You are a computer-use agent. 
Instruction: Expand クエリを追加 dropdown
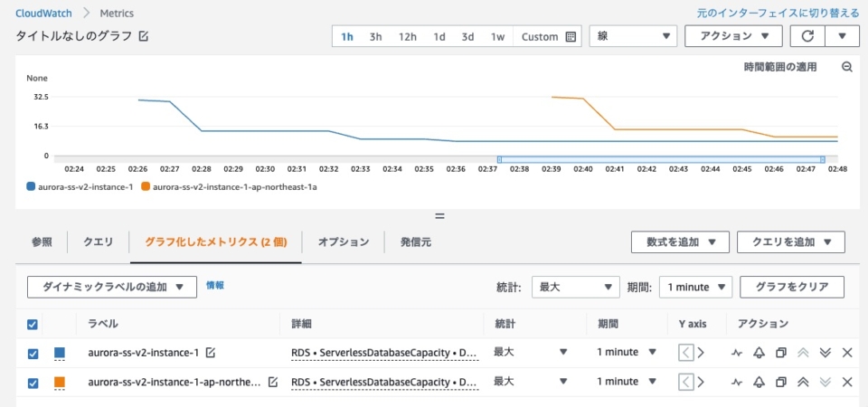791,242
